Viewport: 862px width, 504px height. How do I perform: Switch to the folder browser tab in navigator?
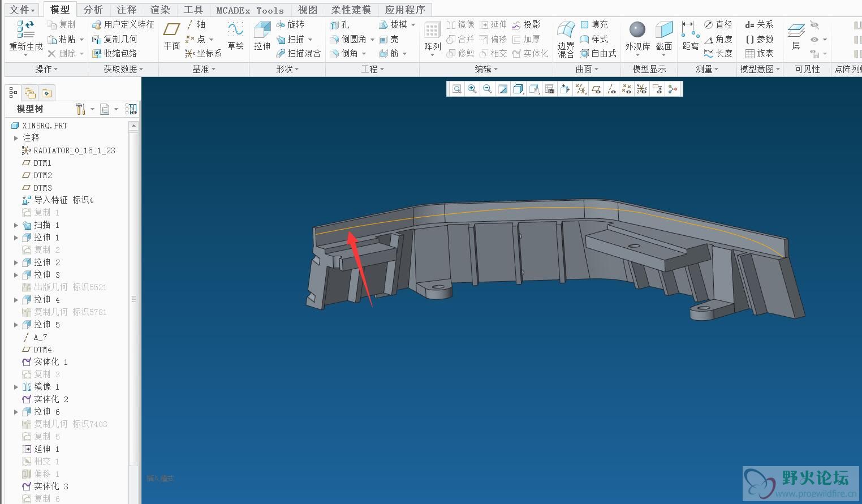[x=30, y=93]
